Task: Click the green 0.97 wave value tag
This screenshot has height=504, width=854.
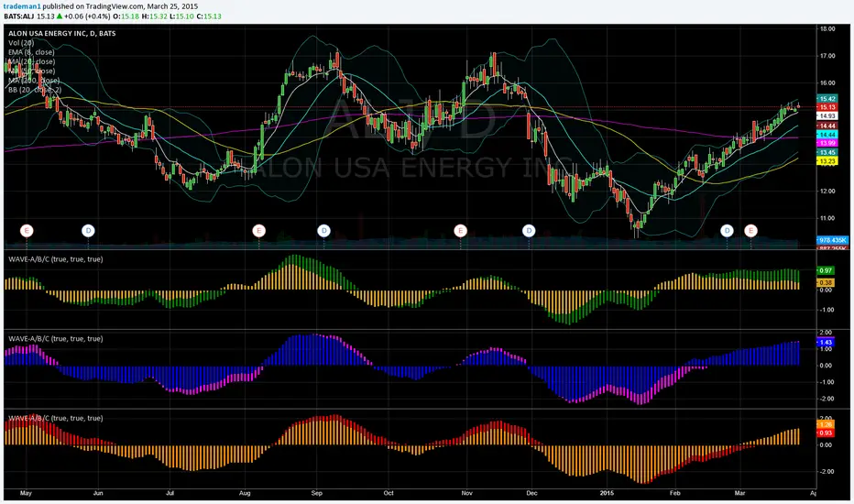Action: pos(825,271)
